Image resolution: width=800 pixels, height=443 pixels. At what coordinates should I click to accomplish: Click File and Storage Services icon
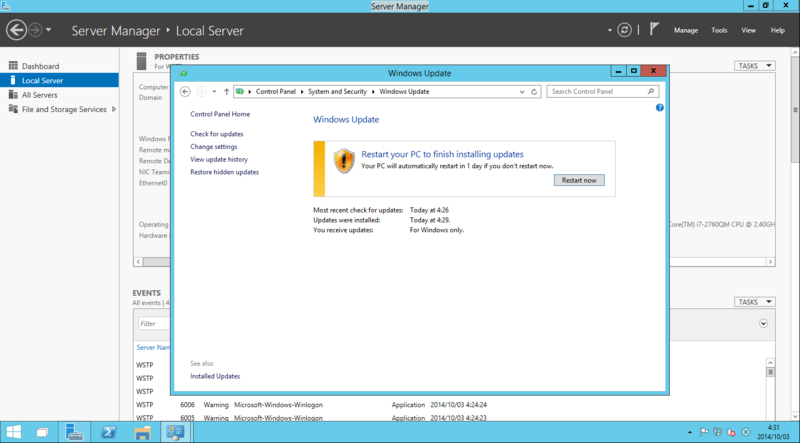point(13,109)
